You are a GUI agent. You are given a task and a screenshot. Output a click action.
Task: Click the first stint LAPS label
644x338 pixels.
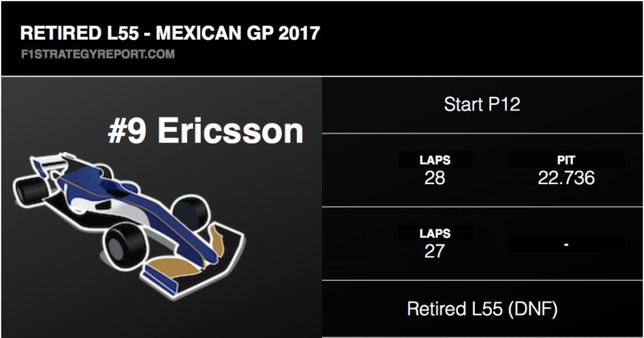[x=435, y=160]
